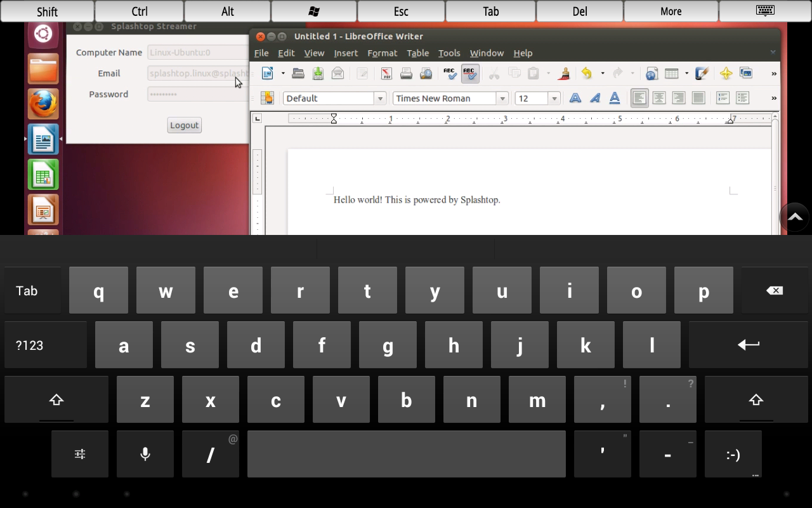This screenshot has width=812, height=508.
Task: Open the Styles and Formatting window icon
Action: coord(267,98)
